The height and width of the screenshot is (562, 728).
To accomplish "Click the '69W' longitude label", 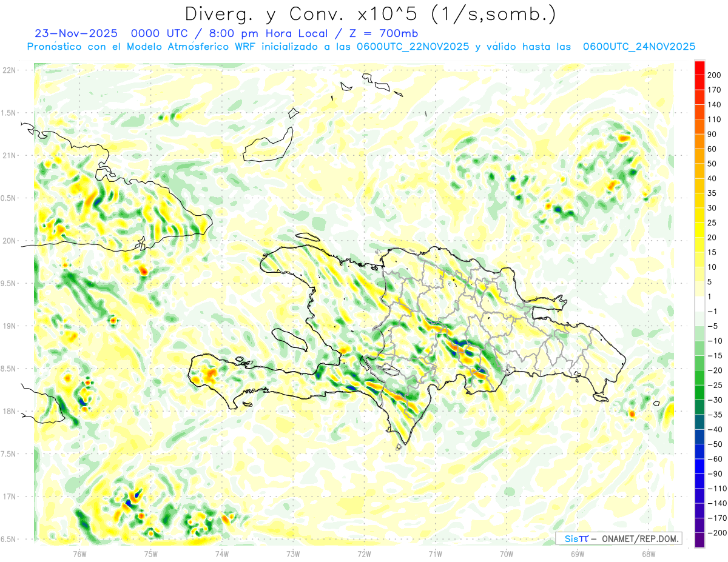I will 578,554.
